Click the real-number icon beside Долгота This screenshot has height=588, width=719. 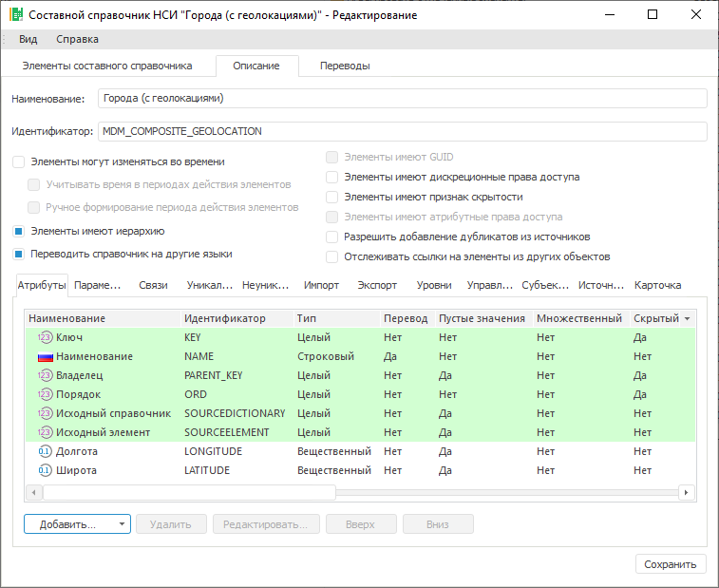tap(45, 451)
